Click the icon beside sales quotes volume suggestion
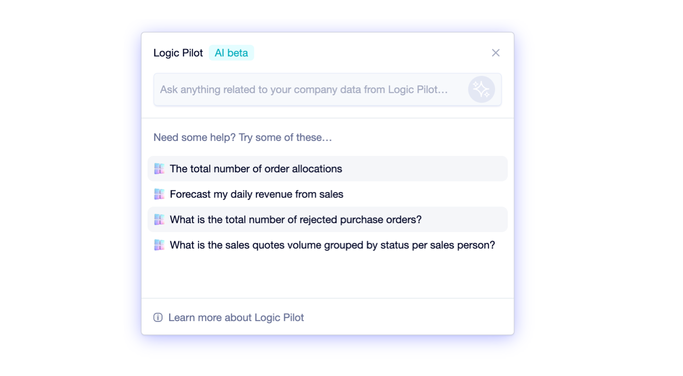 point(159,245)
